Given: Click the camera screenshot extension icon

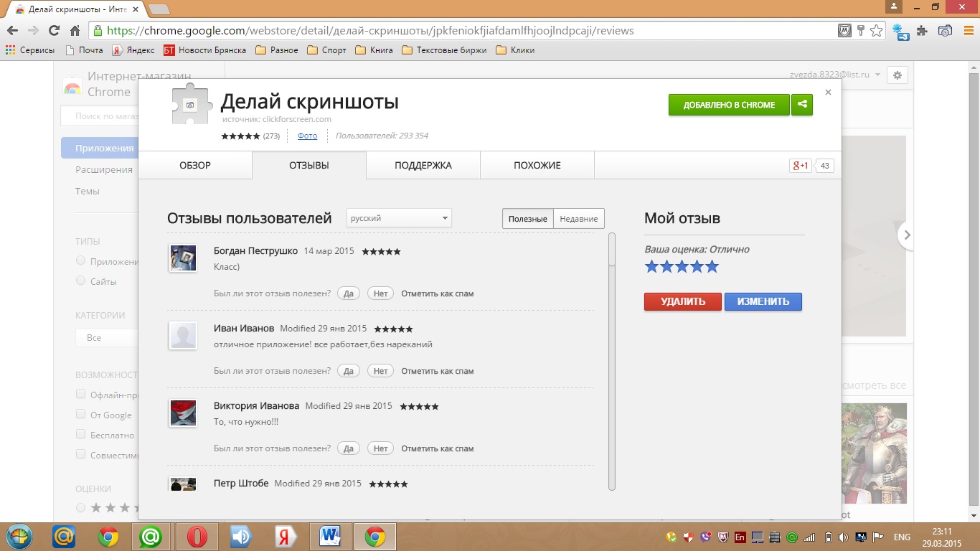Looking at the screenshot, I should [x=945, y=31].
